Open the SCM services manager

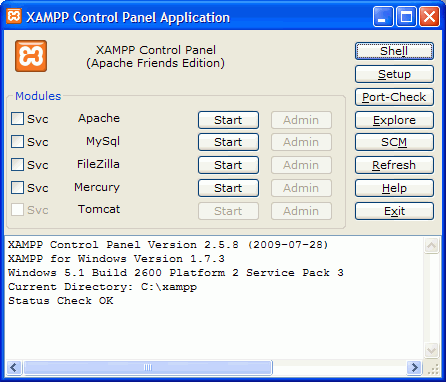pyautogui.click(x=394, y=142)
